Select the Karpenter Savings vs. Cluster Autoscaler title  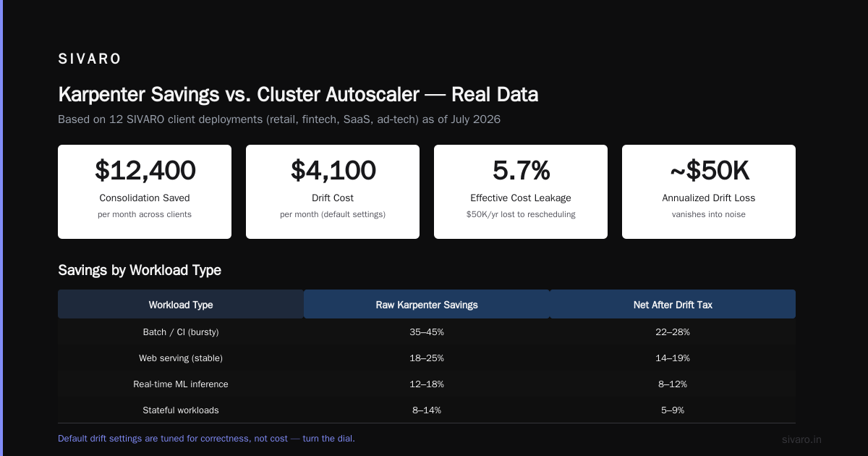pyautogui.click(x=298, y=95)
